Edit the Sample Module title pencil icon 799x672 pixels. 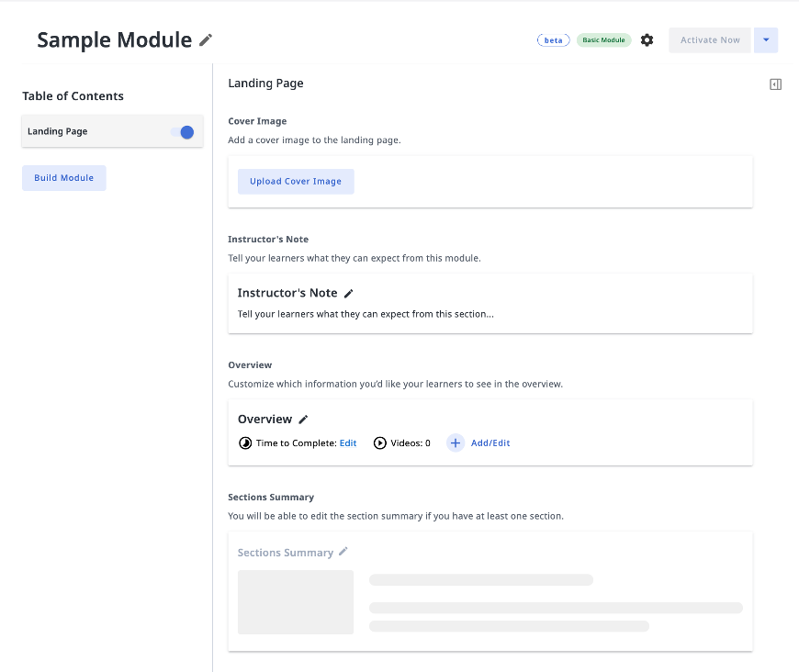(x=206, y=39)
